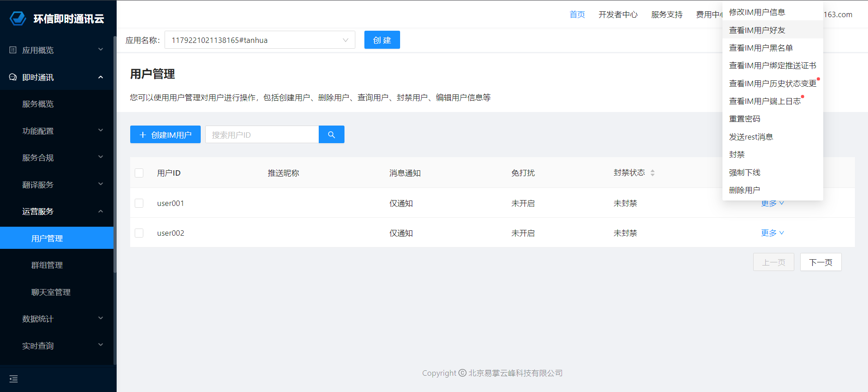
Task: Click the 应用概览 sidebar icon
Action: (13, 50)
